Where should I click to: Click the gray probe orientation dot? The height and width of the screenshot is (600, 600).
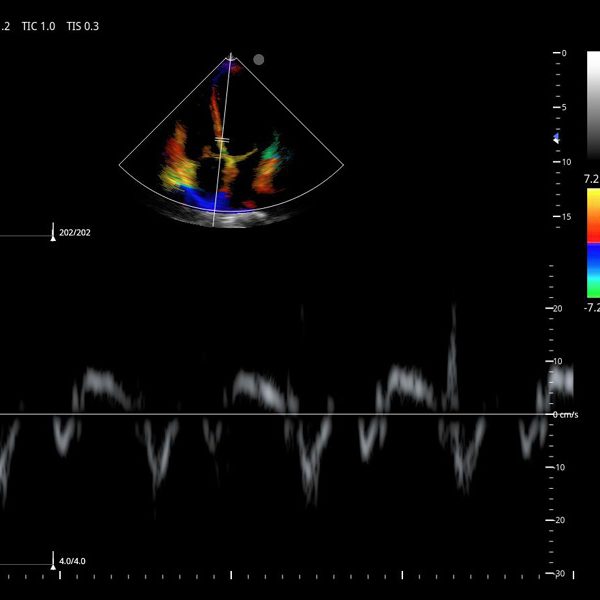259,59
